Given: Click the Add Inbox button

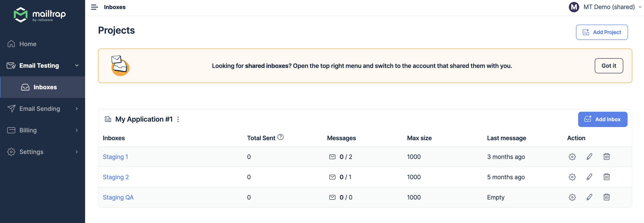Looking at the screenshot, I should coord(602,119).
